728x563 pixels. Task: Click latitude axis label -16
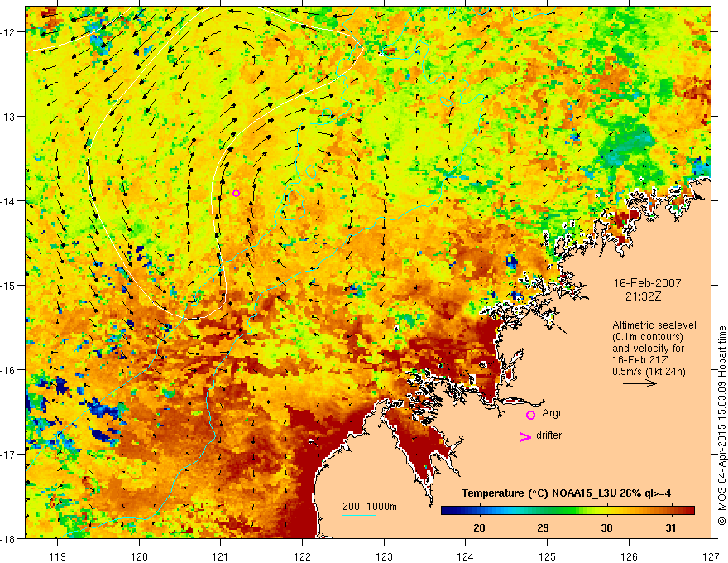tap(9, 370)
